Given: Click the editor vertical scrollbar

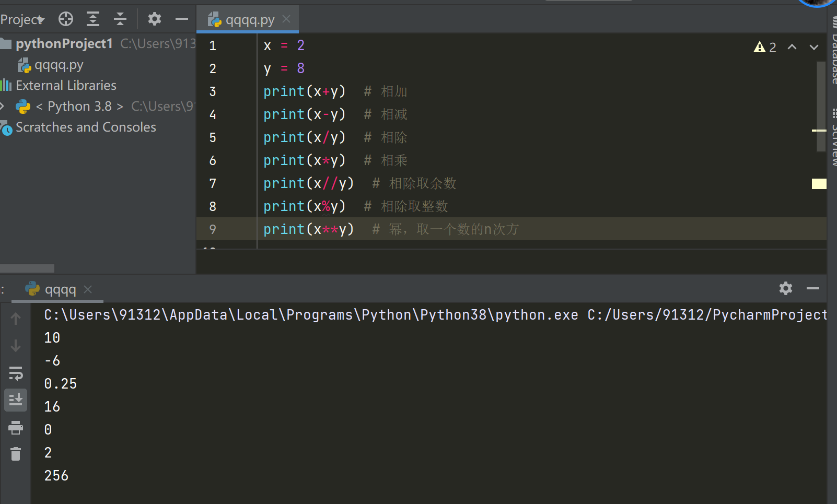Looking at the screenshot, I should pyautogui.click(x=821, y=107).
